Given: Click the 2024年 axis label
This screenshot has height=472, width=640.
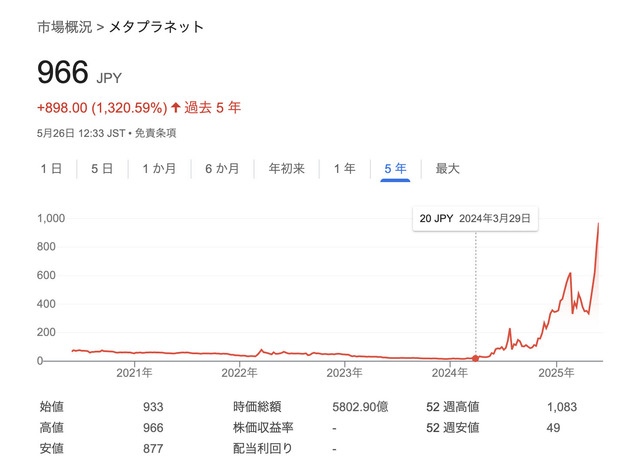Looking at the screenshot, I should (x=449, y=373).
